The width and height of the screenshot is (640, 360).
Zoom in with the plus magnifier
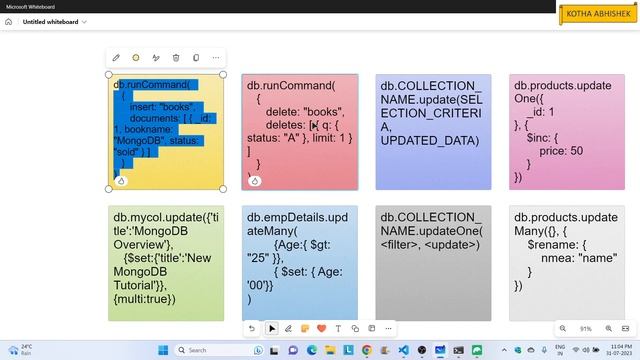pos(609,329)
